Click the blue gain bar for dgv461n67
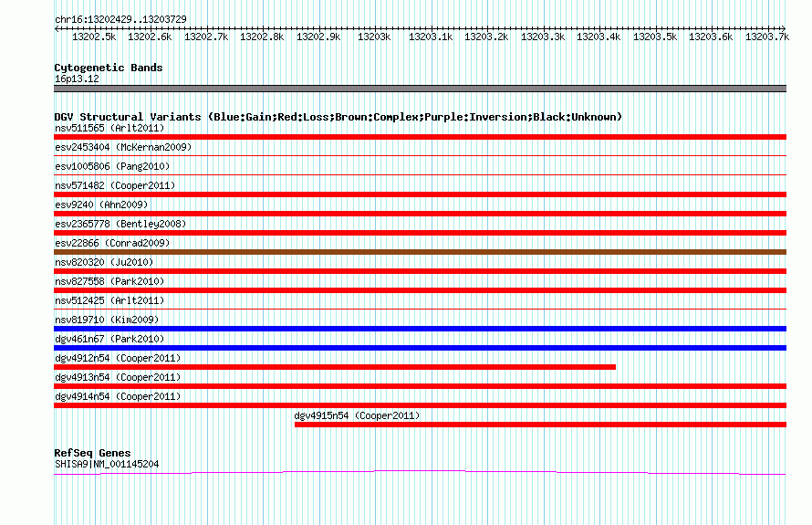Screen dimensions: 812x525 point(420,348)
